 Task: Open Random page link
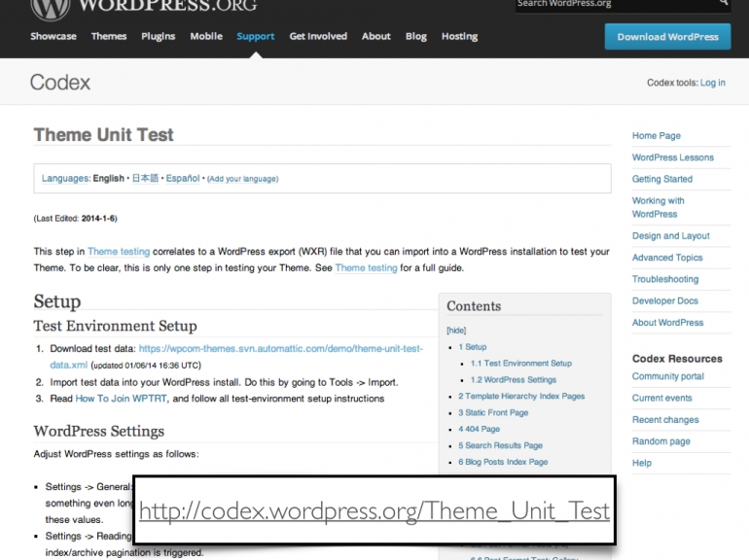661,441
